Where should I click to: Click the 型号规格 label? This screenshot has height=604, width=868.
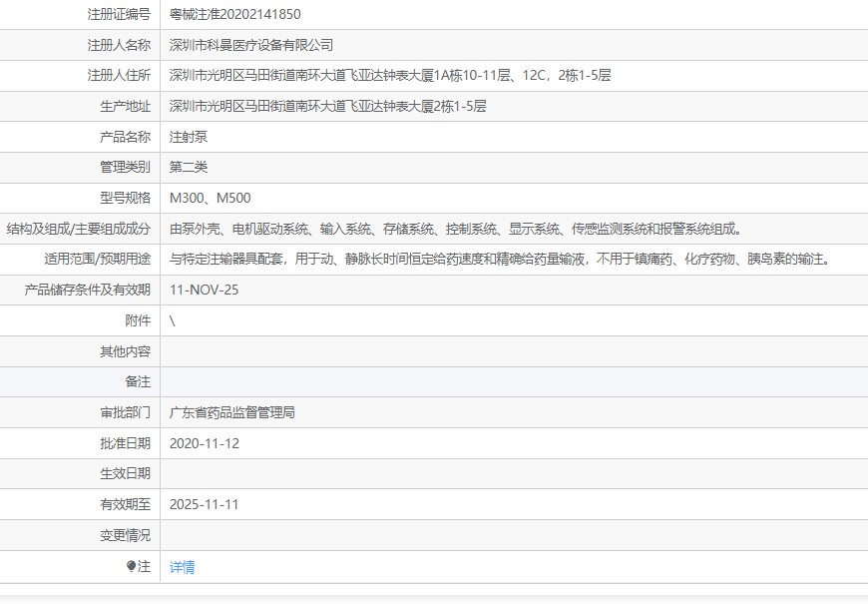pyautogui.click(x=125, y=198)
